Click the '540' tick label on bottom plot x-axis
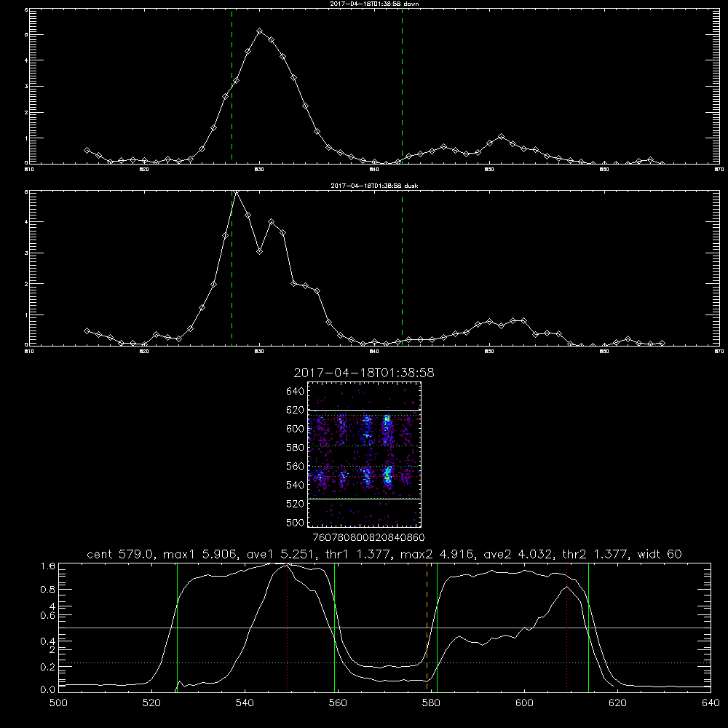 click(245, 703)
